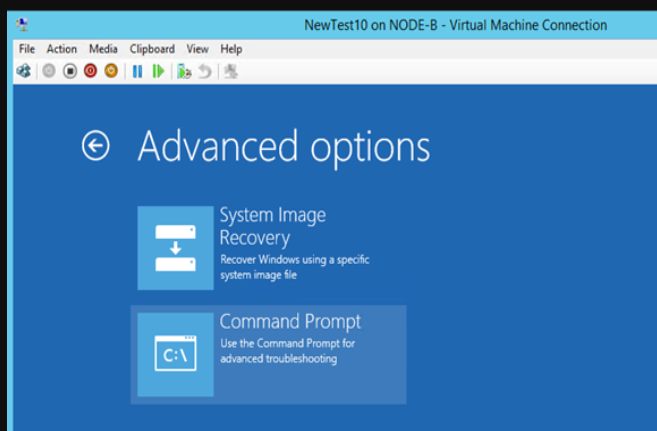Image resolution: width=657 pixels, height=431 pixels.
Task: Go back using the circled arrow
Action: tap(96, 146)
